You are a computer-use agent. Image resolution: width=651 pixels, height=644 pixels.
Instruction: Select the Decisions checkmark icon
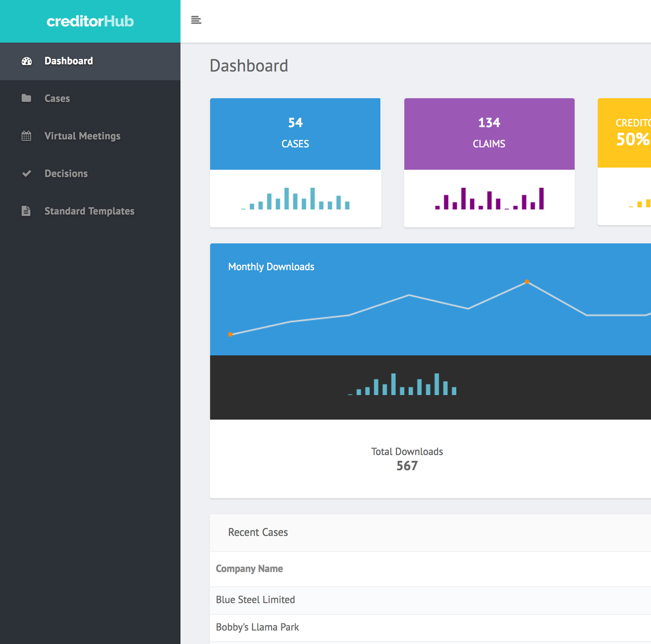click(26, 173)
